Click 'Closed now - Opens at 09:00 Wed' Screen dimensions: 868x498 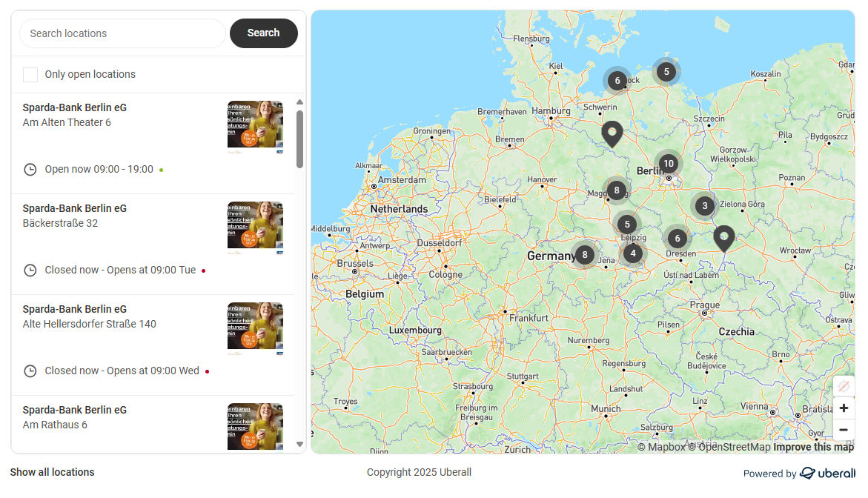coord(122,371)
